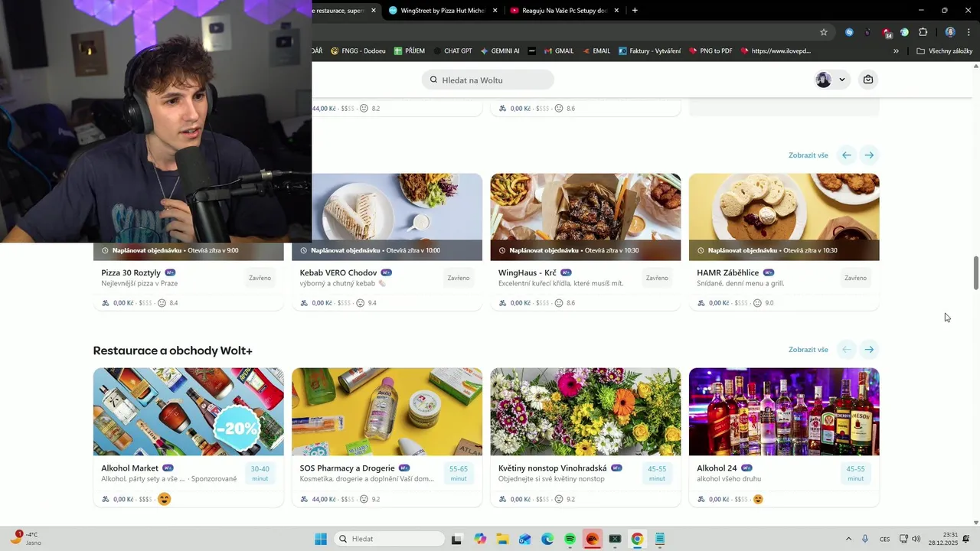The image size is (980, 551).
Task: Bookmark this page with the star icon
Action: 824,32
